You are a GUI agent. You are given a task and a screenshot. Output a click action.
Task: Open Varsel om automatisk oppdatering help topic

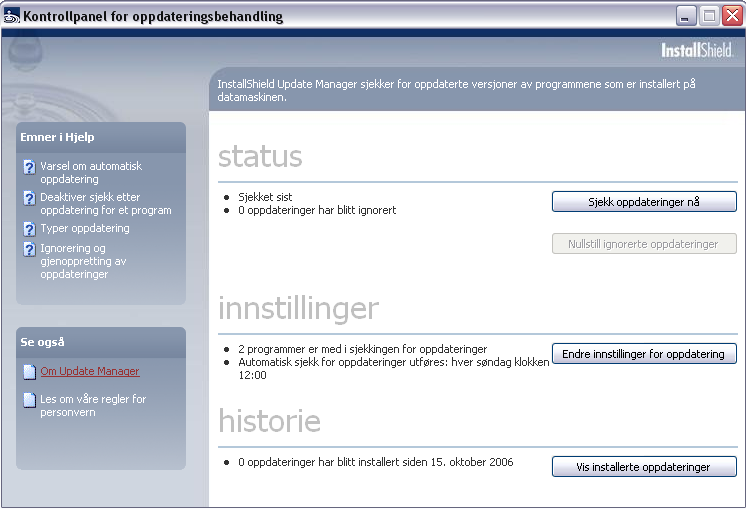(91, 173)
